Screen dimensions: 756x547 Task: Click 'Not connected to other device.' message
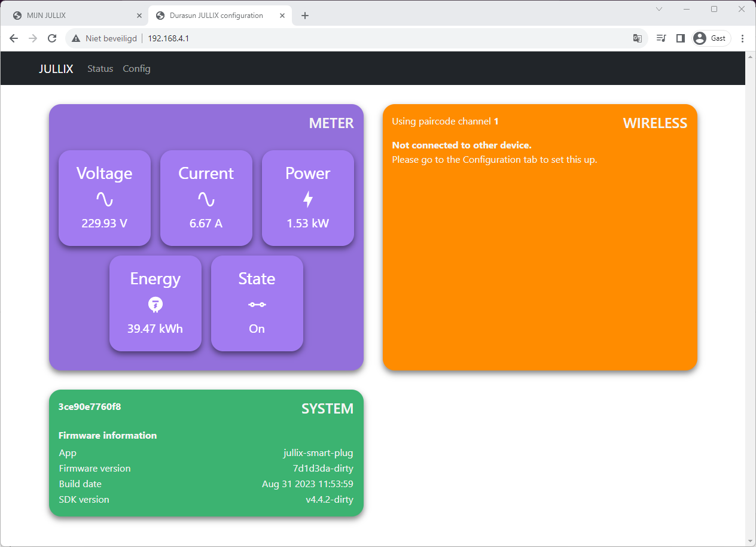462,145
